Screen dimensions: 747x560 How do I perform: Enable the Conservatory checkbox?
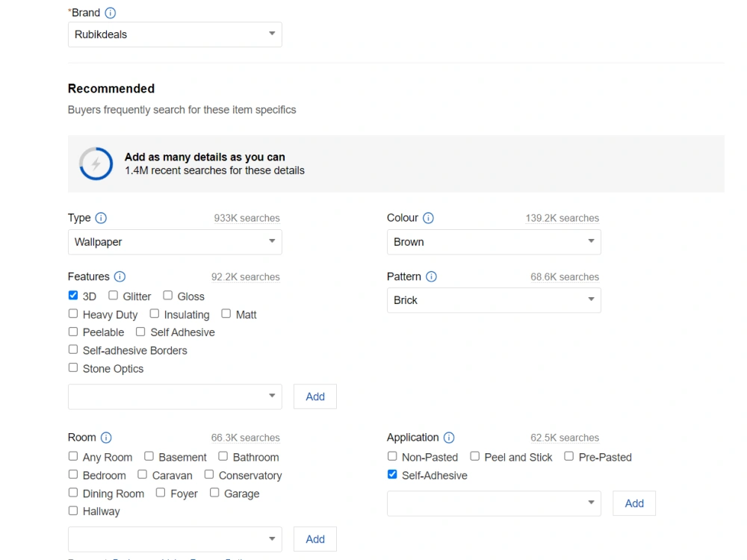[209, 474]
